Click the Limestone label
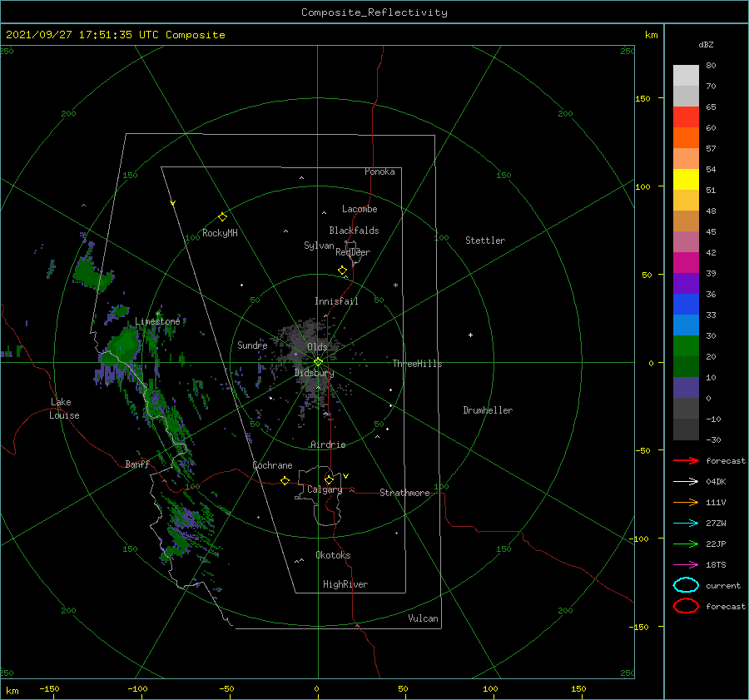This screenshot has width=749, height=700. (x=157, y=321)
